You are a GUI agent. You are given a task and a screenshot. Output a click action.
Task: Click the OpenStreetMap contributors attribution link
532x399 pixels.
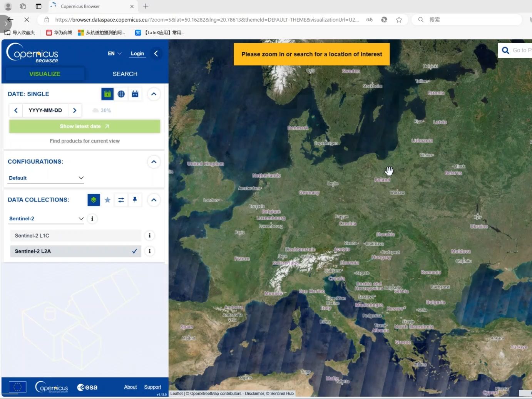(216, 394)
